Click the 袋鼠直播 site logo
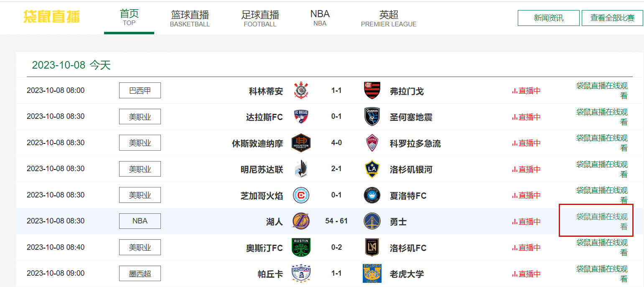Screen dimensions: 644x287 pos(51,17)
